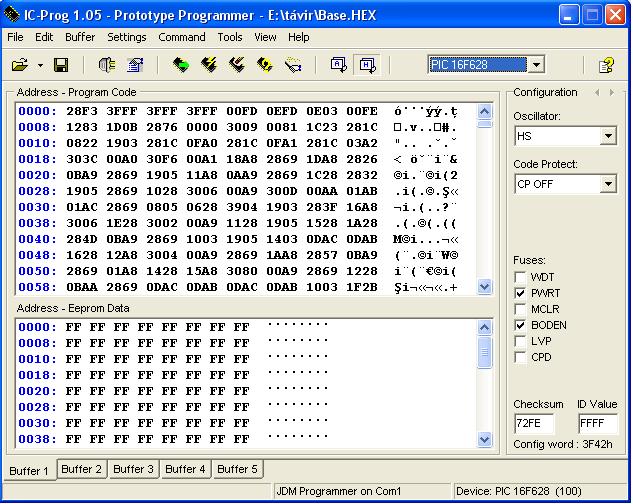The height and width of the screenshot is (504, 633).
Task: Open the recent files arrow beside Open icon
Action: pyautogui.click(x=40, y=65)
